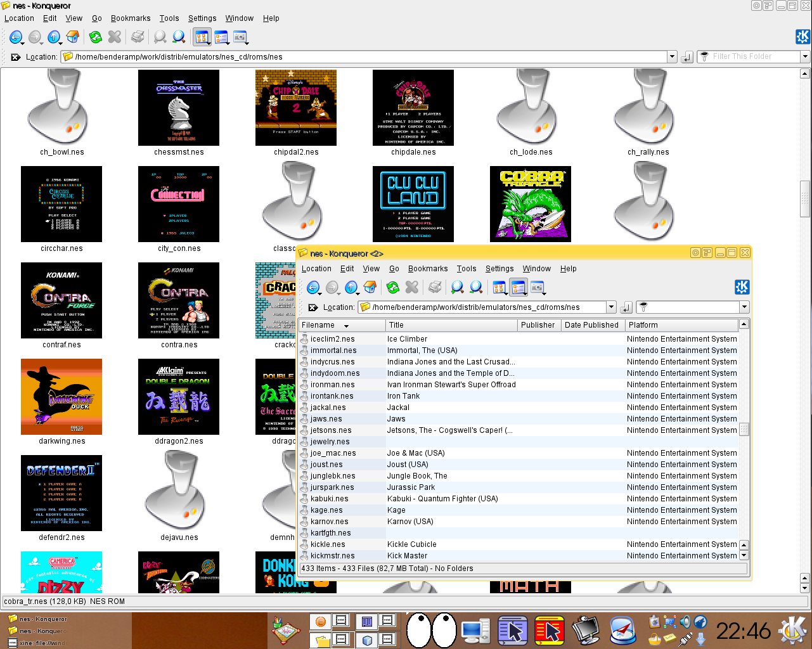Go up a directory in main Konqueror window

coord(54,37)
